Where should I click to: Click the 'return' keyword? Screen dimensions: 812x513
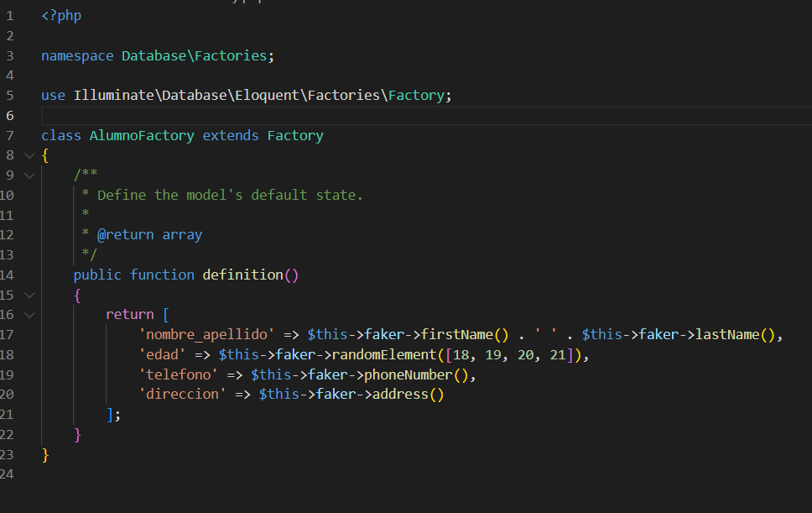(129, 315)
